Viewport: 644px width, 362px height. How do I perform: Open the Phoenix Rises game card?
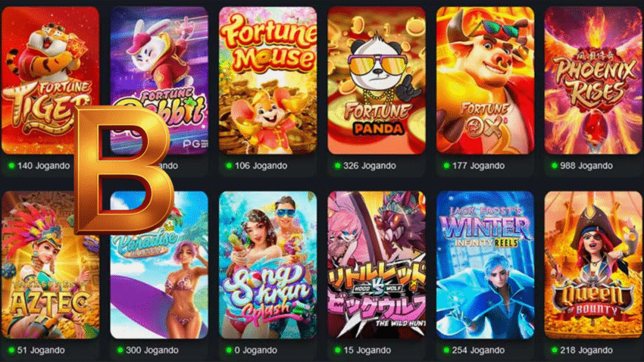[593, 80]
